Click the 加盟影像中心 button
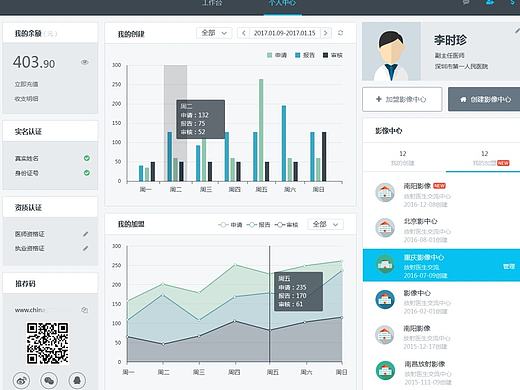Image resolution: width=520 pixels, height=390 pixels. pos(402,99)
